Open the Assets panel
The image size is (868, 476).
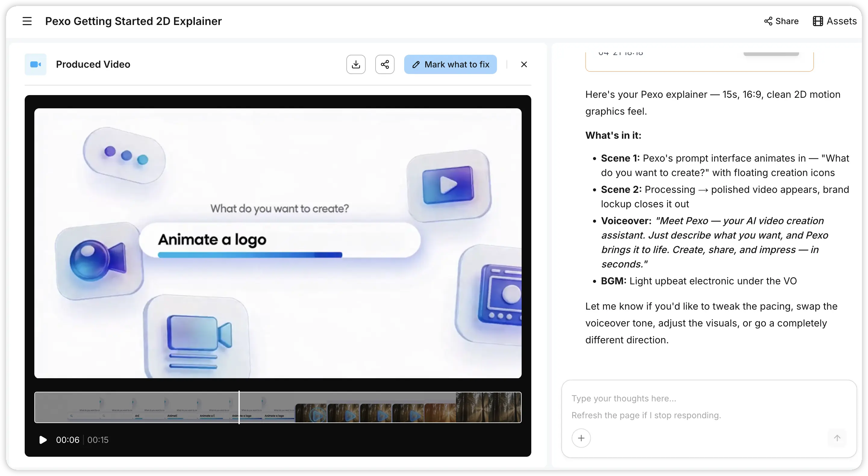[835, 21]
